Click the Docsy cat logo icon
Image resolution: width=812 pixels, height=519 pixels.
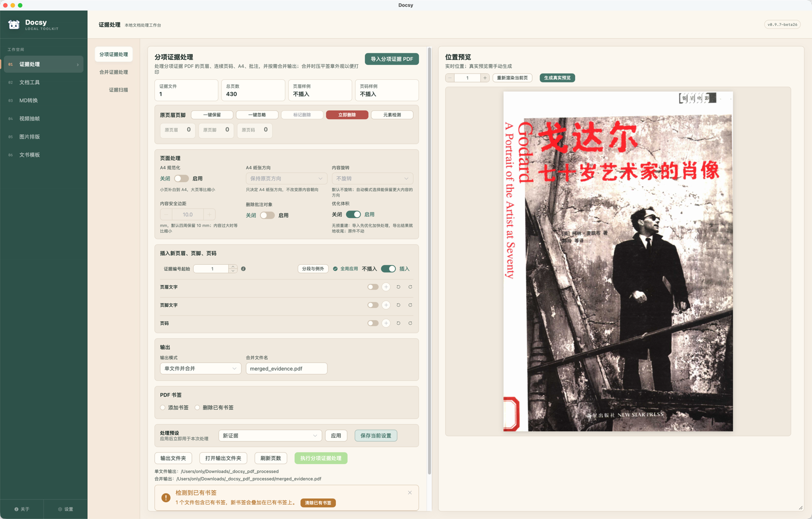pos(14,24)
